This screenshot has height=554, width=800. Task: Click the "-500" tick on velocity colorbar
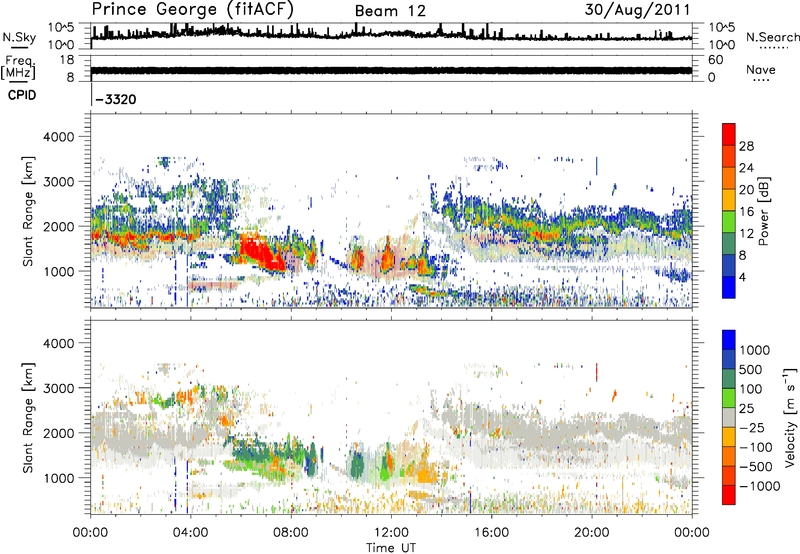tap(755, 467)
